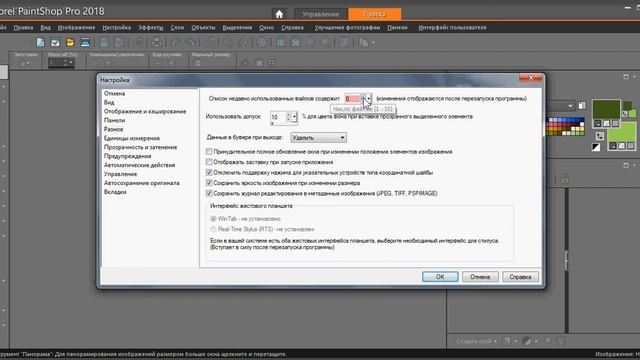
Task: Select 'Отмена' in the settings category list
Action: pyautogui.click(x=114, y=93)
